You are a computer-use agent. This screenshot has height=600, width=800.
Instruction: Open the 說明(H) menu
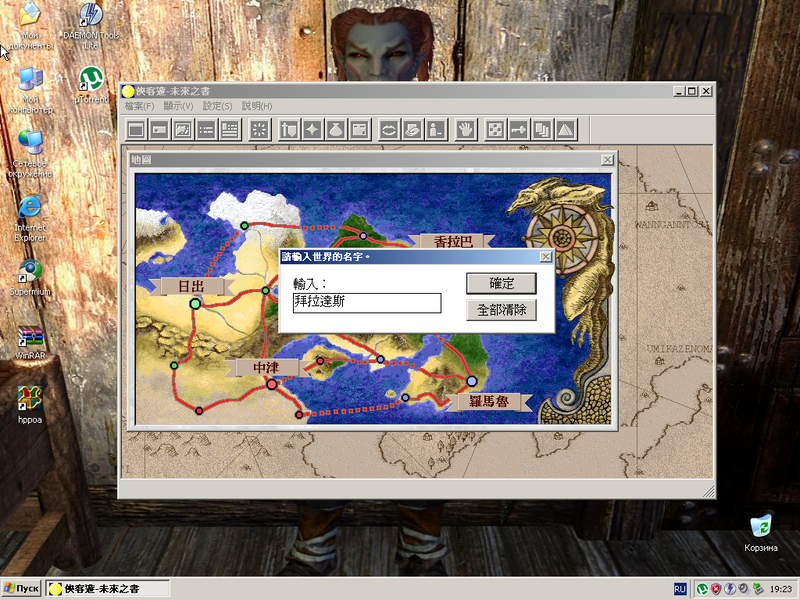[257, 106]
